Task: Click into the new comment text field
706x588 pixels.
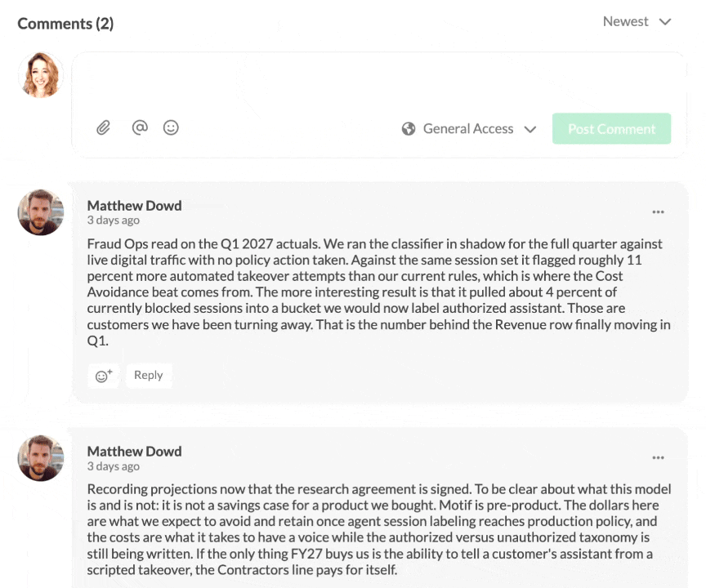Action: point(379,83)
